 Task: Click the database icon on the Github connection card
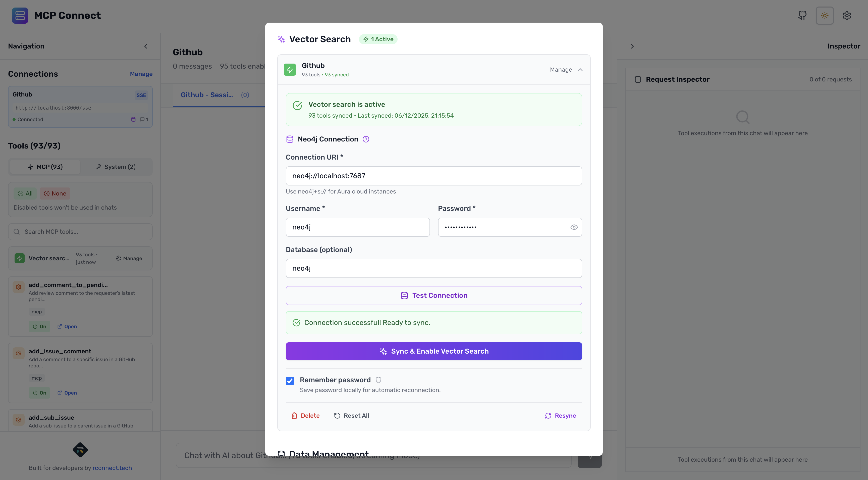point(133,119)
